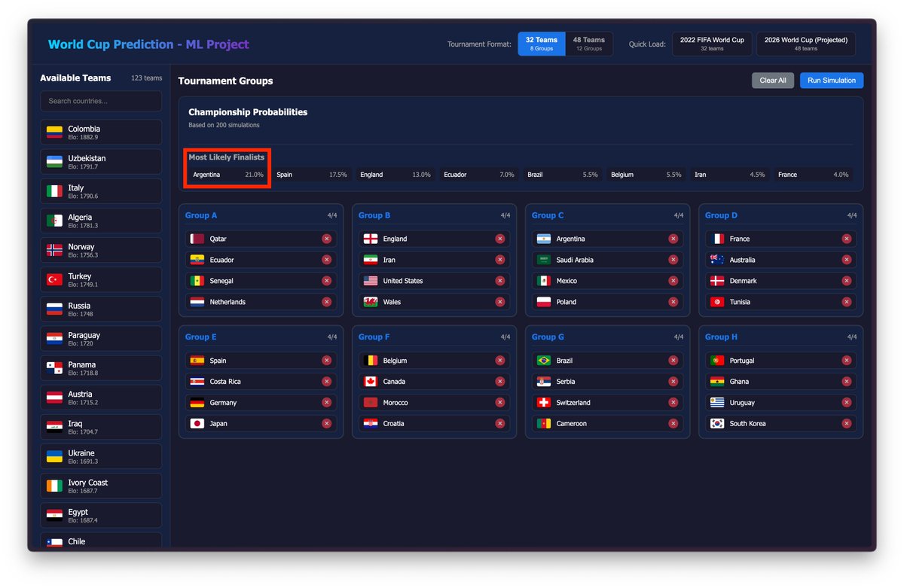The image size is (904, 588).
Task: Click the Clear All button
Action: click(773, 81)
